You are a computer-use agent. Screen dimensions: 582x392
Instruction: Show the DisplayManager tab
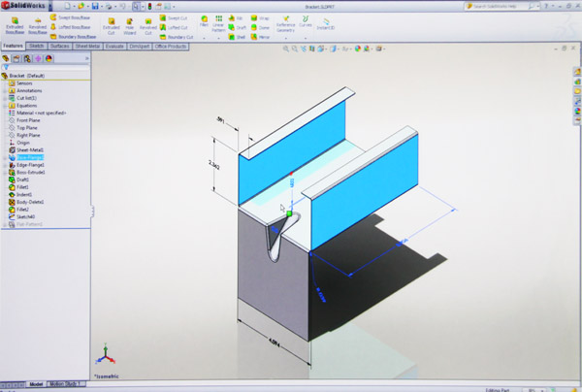pyautogui.click(x=48, y=58)
